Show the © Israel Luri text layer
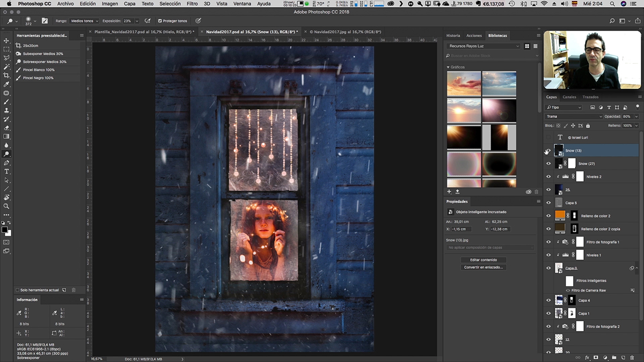 coord(548,138)
